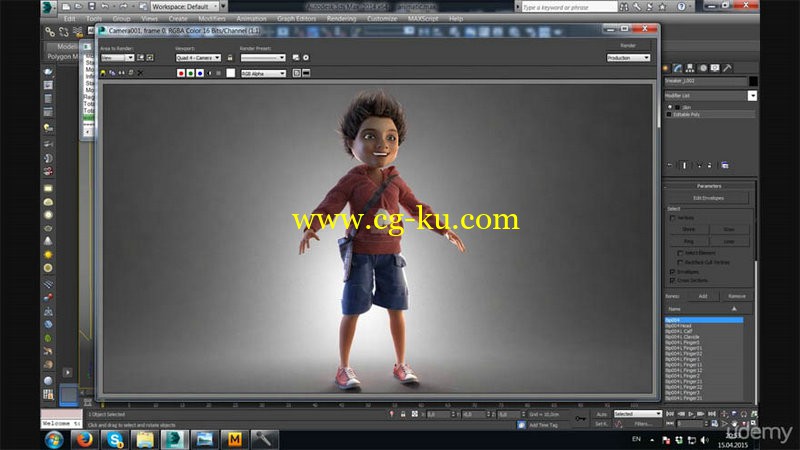Toggle the Select Element checkbox
The image size is (800, 450).
pos(680,253)
